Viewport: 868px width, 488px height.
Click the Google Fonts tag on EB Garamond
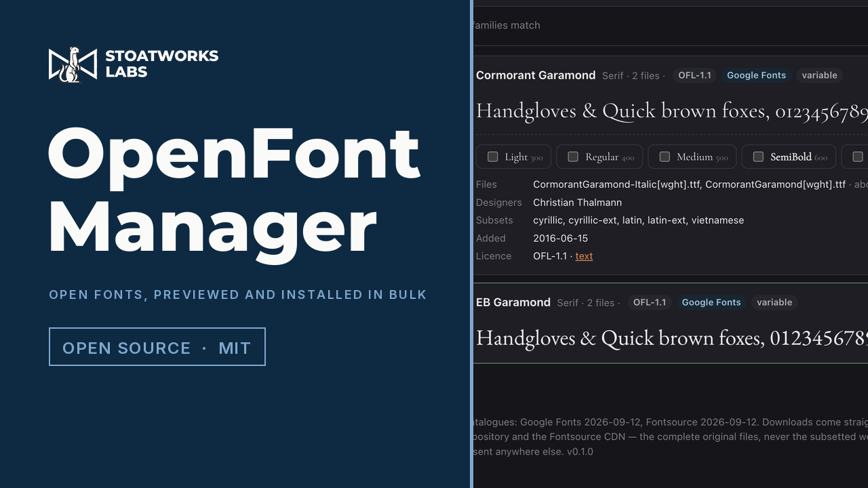point(711,302)
